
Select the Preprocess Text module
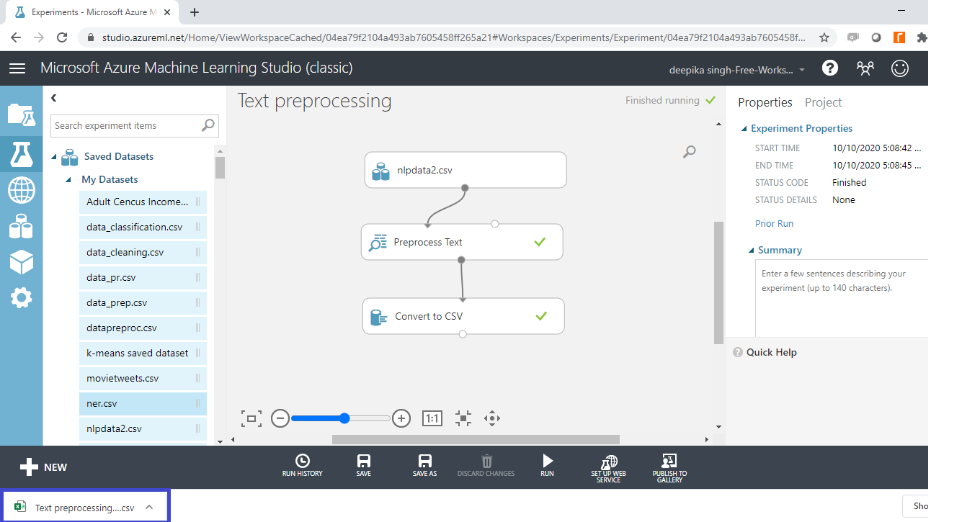point(462,242)
